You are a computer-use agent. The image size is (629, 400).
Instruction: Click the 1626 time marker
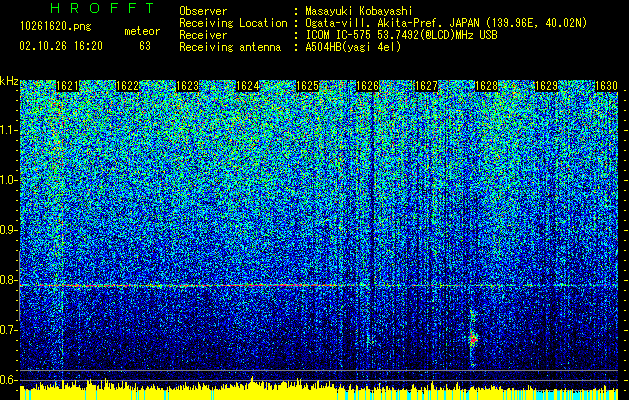coord(367,86)
